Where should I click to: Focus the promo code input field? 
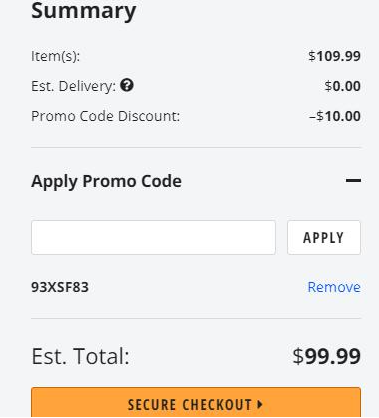(x=153, y=237)
